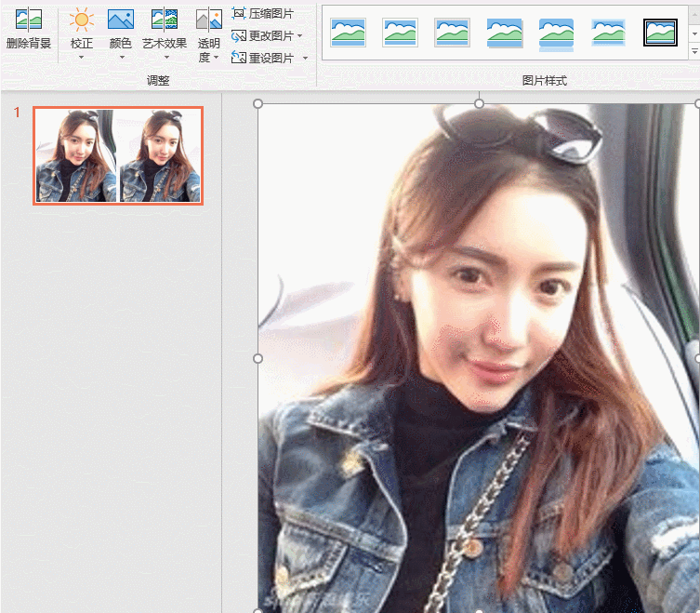Apply the fifth picture style in gallery
This screenshot has height=613, width=700.
(556, 33)
